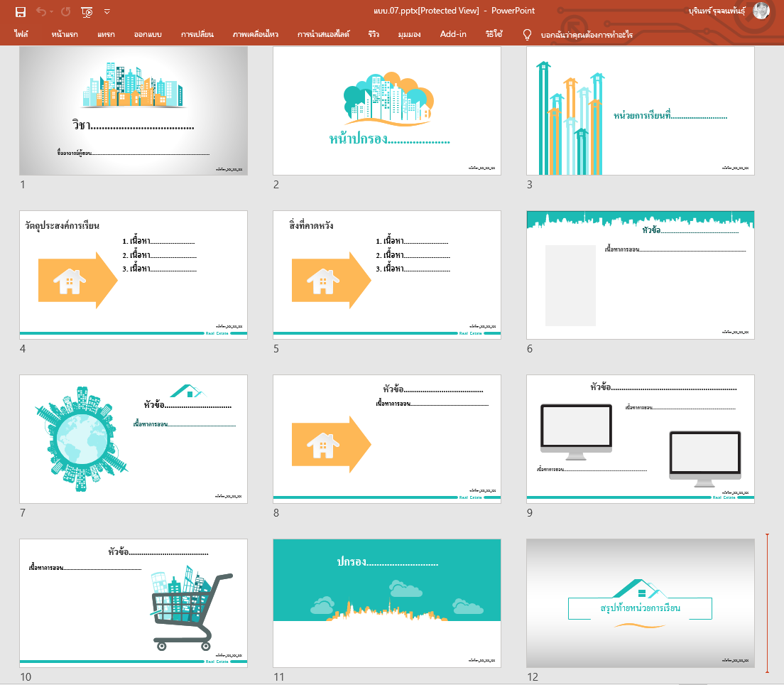Click the lightbulb Tell Me icon
The height and width of the screenshot is (685, 784).
(x=527, y=34)
